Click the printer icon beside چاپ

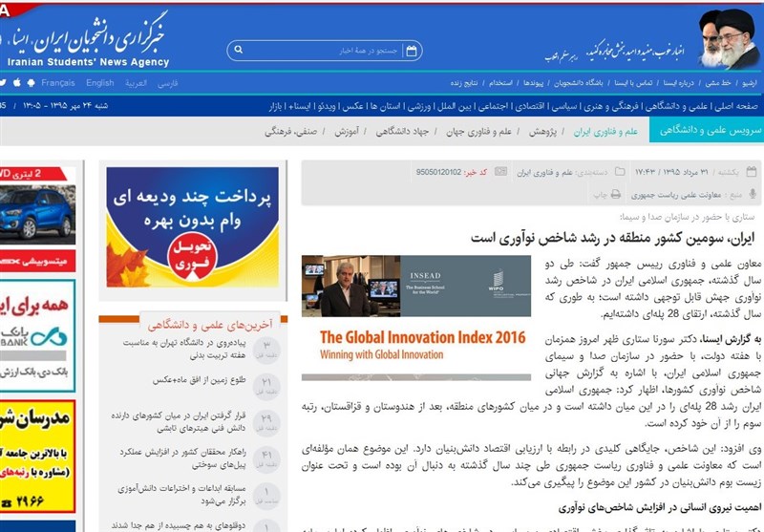pos(615,194)
